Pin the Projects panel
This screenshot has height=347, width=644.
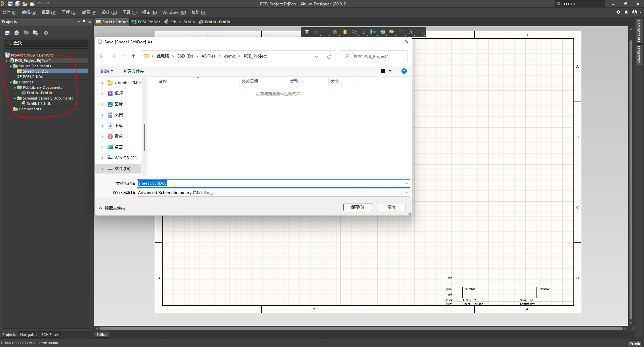[x=84, y=22]
